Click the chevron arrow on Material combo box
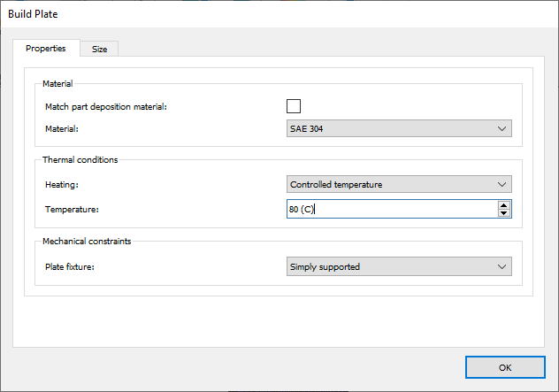This screenshot has width=559, height=392. (x=502, y=129)
